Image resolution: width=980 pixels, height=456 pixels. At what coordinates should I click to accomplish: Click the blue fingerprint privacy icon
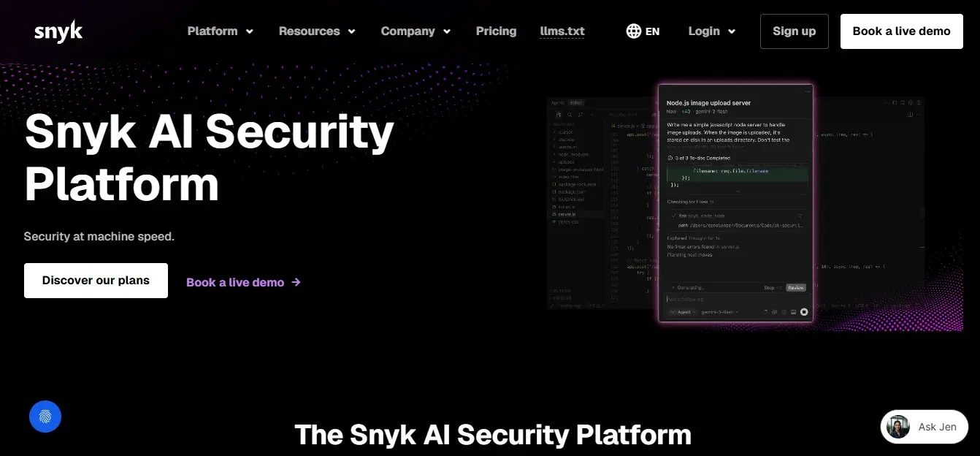click(45, 417)
